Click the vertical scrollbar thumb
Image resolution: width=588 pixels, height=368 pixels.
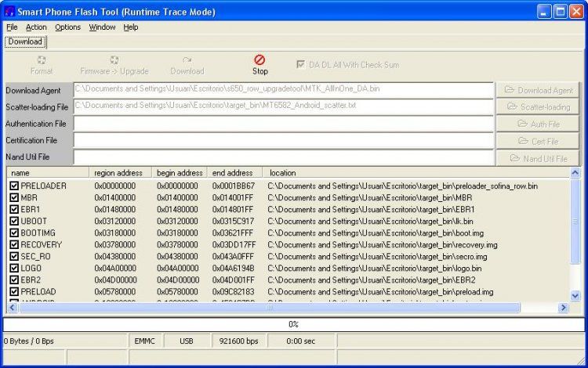coord(575,222)
